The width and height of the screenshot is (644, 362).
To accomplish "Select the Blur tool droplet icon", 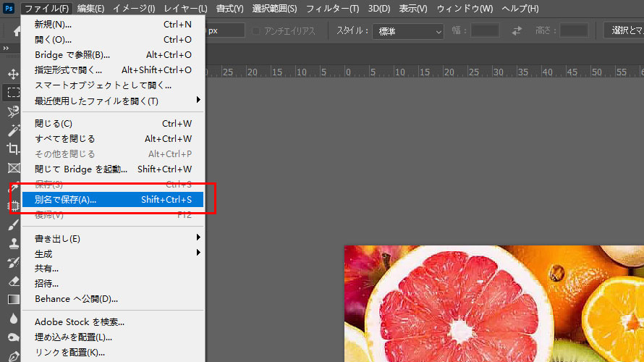I will pyautogui.click(x=13, y=319).
